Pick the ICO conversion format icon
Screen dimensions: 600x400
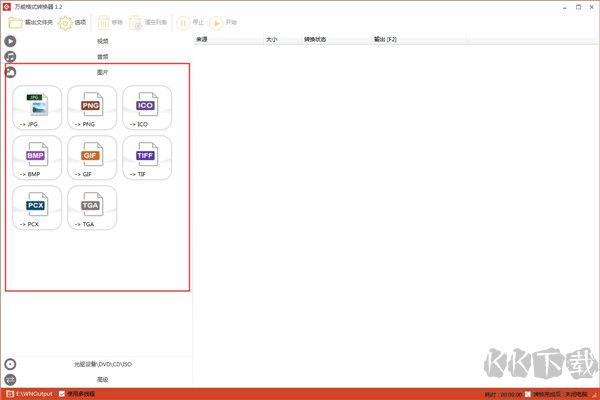[x=147, y=108]
